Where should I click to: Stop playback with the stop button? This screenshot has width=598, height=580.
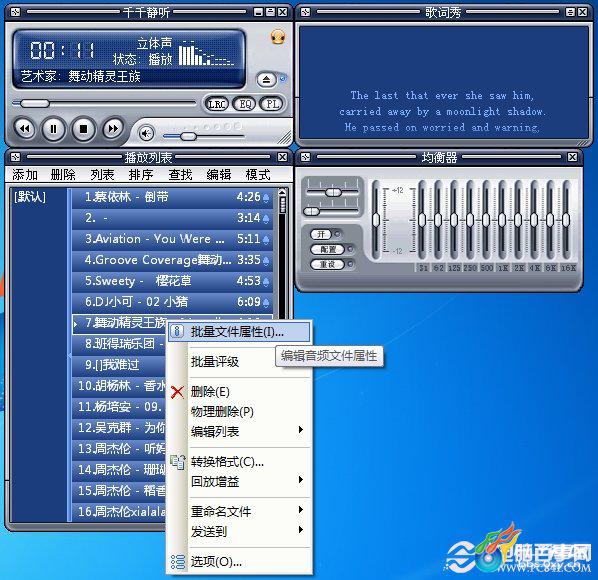click(x=84, y=129)
